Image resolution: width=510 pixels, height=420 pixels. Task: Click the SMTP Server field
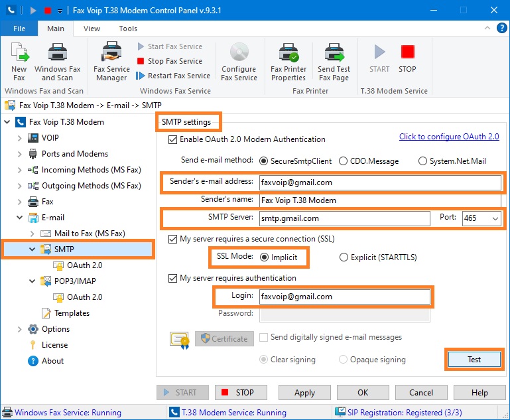pos(345,218)
